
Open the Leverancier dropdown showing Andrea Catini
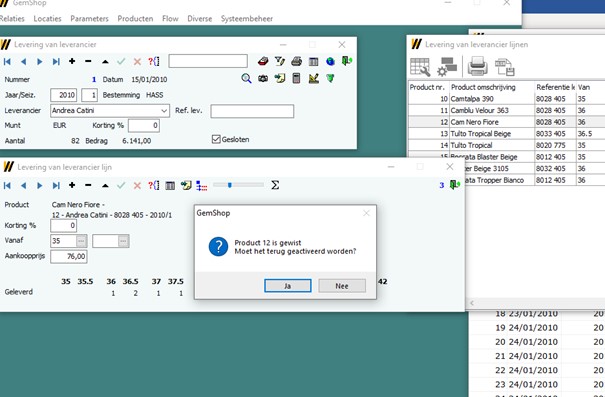pyautogui.click(x=164, y=111)
